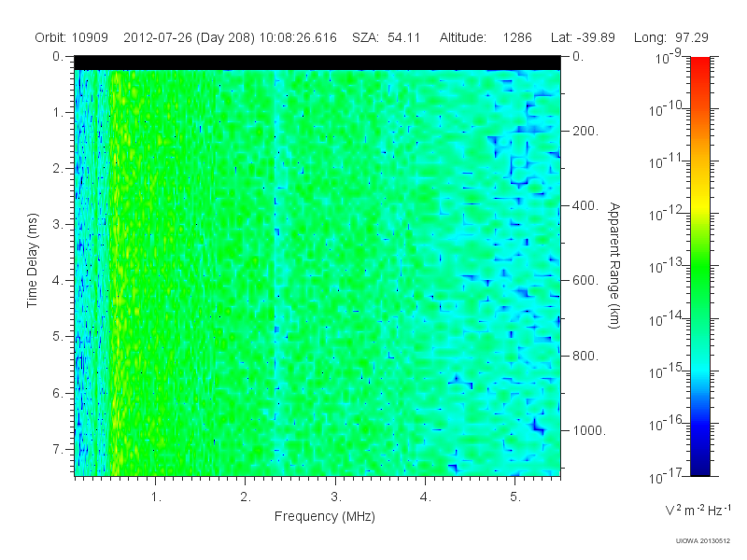
Task: Click the Altitude 1286 header value
Action: click(486, 37)
